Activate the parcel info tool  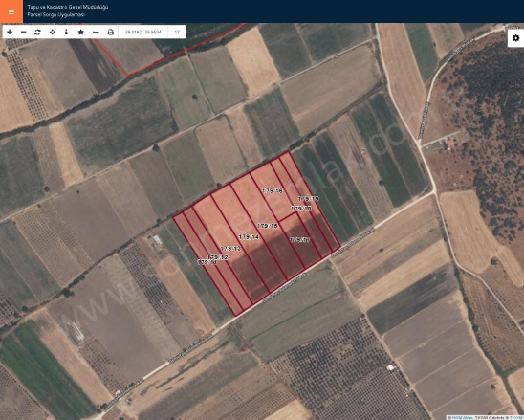tap(66, 33)
